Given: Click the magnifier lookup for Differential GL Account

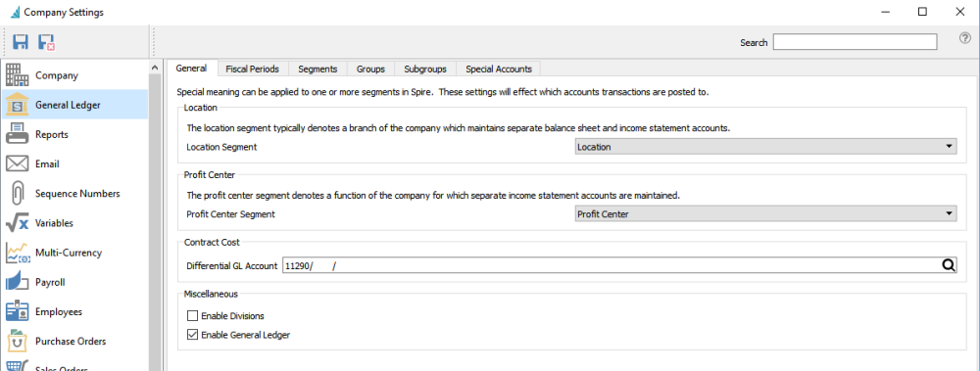Looking at the screenshot, I should coord(948,265).
